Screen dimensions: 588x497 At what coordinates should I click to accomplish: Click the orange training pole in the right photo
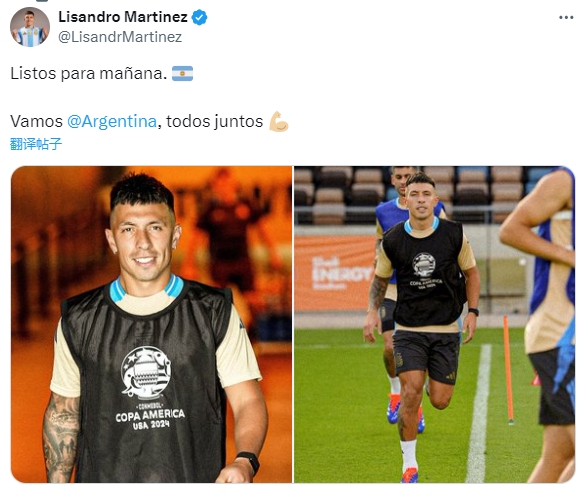click(508, 370)
